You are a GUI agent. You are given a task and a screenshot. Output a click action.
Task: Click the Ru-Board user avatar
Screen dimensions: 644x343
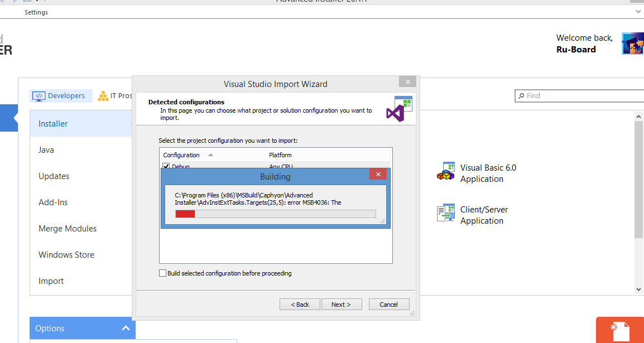coord(632,44)
